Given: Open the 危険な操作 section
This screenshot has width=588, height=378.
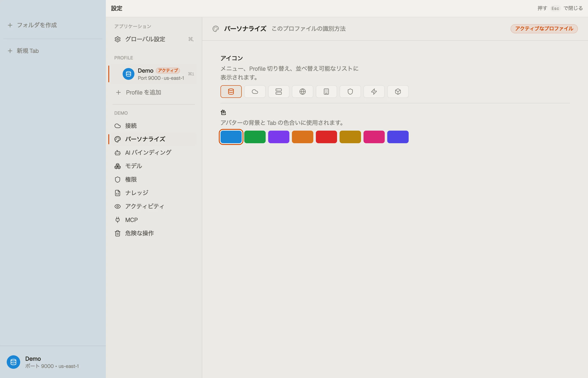Looking at the screenshot, I should click(154, 233).
